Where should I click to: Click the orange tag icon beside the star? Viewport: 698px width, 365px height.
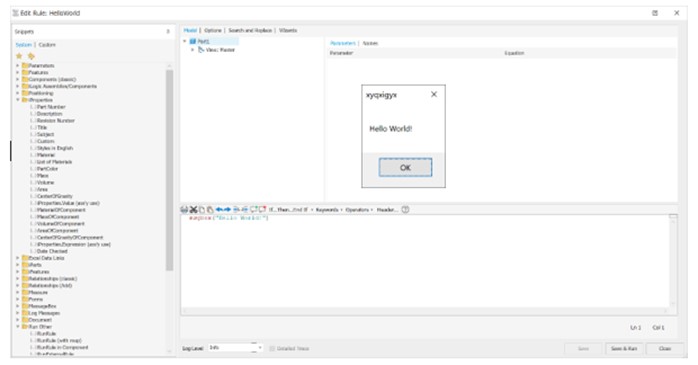pyautogui.click(x=31, y=56)
